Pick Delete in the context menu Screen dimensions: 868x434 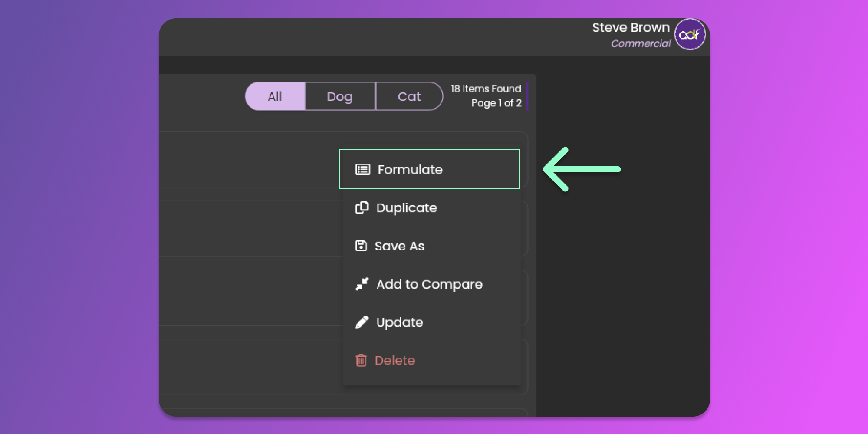395,361
